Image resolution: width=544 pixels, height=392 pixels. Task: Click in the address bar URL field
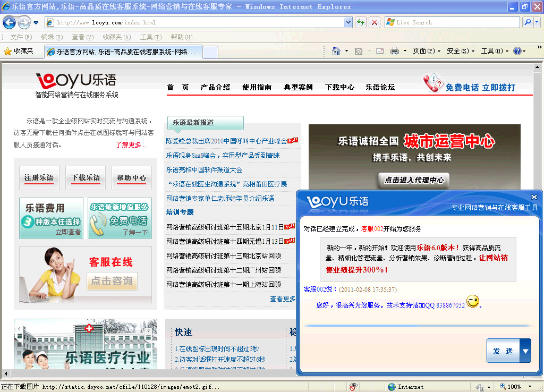198,22
